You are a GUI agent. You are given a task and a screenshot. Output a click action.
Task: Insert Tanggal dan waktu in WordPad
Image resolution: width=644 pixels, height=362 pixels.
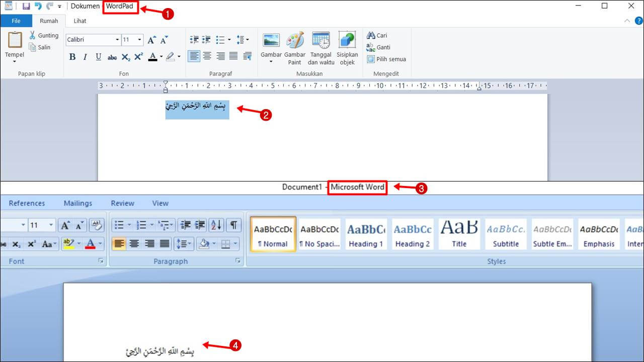pyautogui.click(x=321, y=49)
